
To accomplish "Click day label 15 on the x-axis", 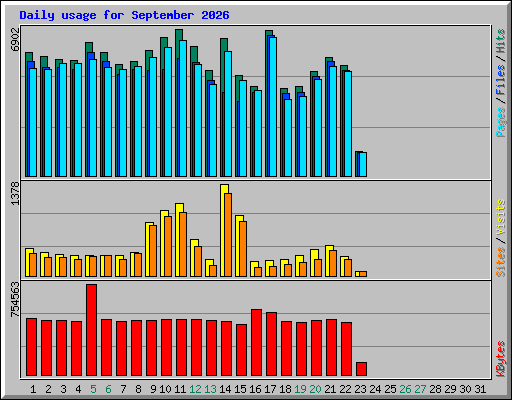I will (x=240, y=389).
